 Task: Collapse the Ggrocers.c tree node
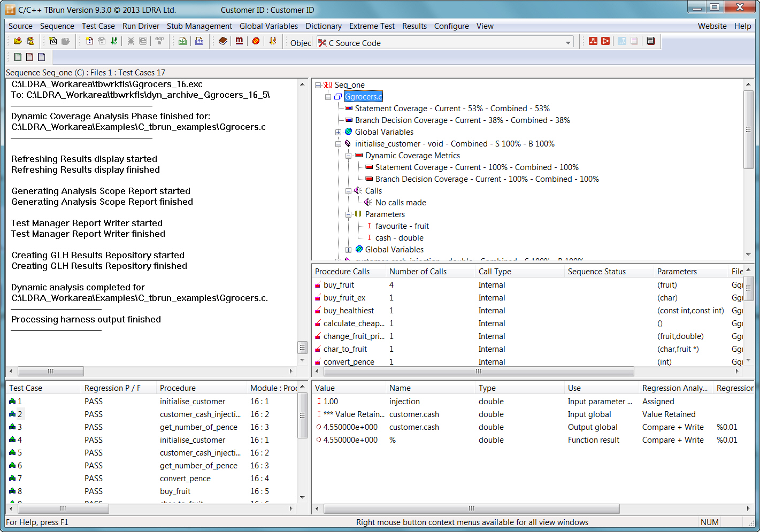328,97
